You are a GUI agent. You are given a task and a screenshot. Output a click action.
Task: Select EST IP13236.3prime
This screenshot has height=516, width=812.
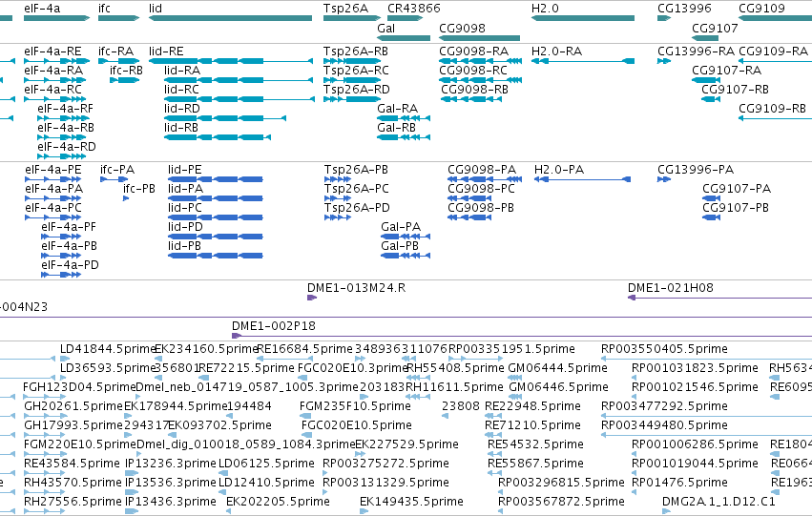[x=171, y=464]
